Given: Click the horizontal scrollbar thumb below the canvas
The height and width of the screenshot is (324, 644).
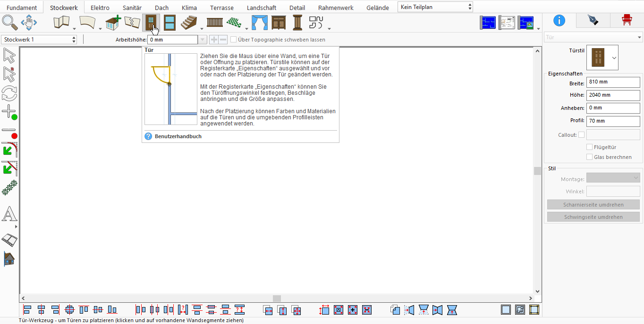Looking at the screenshot, I should point(277,299).
